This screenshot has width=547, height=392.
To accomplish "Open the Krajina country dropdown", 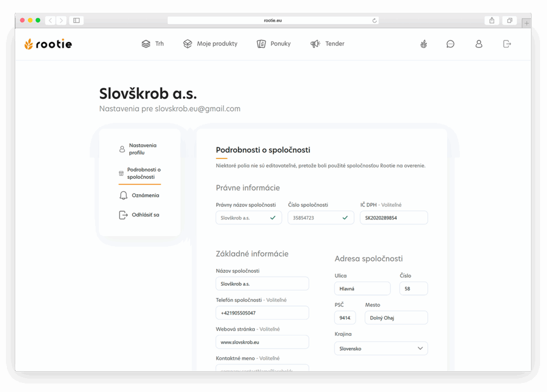I will pyautogui.click(x=381, y=348).
